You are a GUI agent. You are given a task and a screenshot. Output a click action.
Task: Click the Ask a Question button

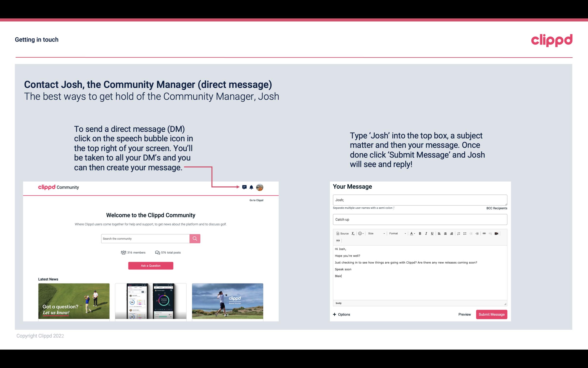pos(151,265)
